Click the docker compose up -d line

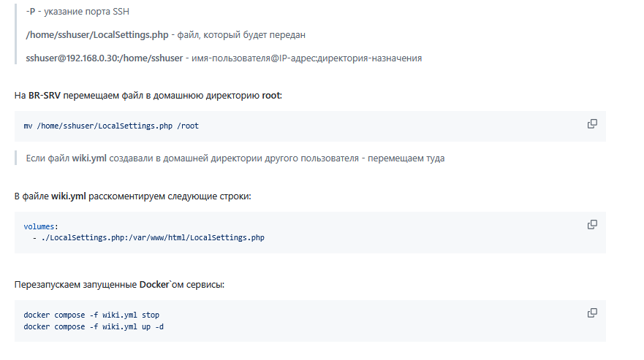(94, 326)
